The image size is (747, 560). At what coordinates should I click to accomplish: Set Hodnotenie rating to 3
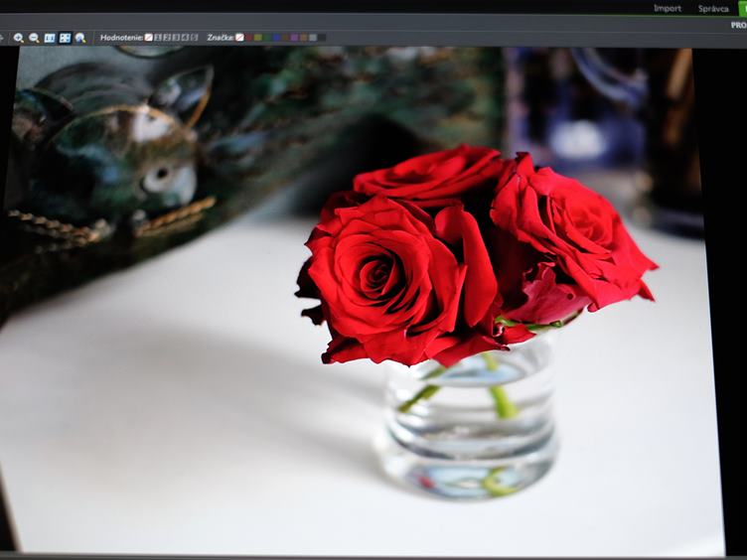176,37
